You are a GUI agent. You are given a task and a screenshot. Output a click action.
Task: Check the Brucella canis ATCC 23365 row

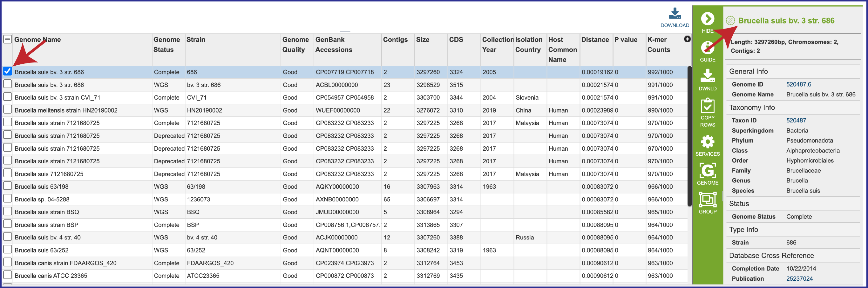click(7, 275)
